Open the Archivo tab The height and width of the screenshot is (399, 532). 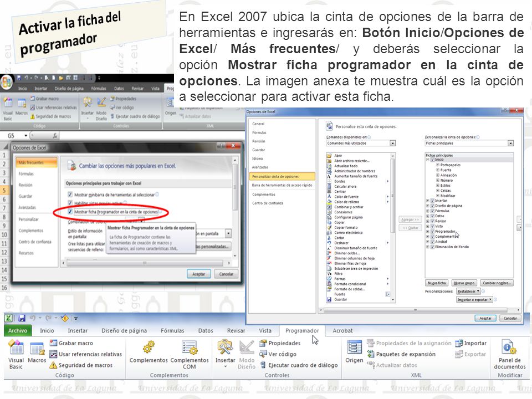(x=18, y=330)
